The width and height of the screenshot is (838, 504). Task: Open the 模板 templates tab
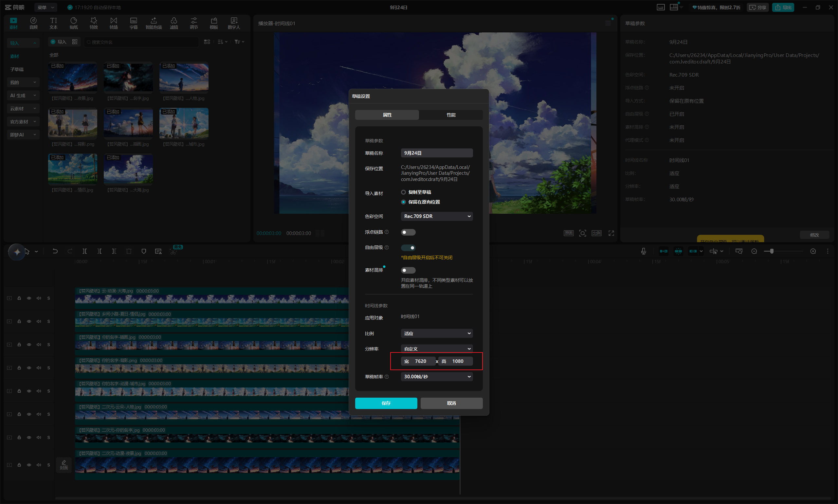pyautogui.click(x=214, y=23)
